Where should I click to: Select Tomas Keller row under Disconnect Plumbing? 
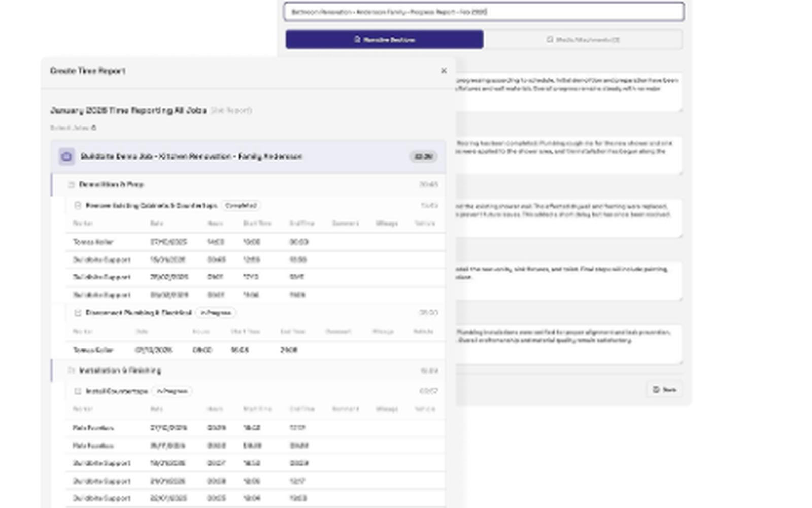(256, 350)
